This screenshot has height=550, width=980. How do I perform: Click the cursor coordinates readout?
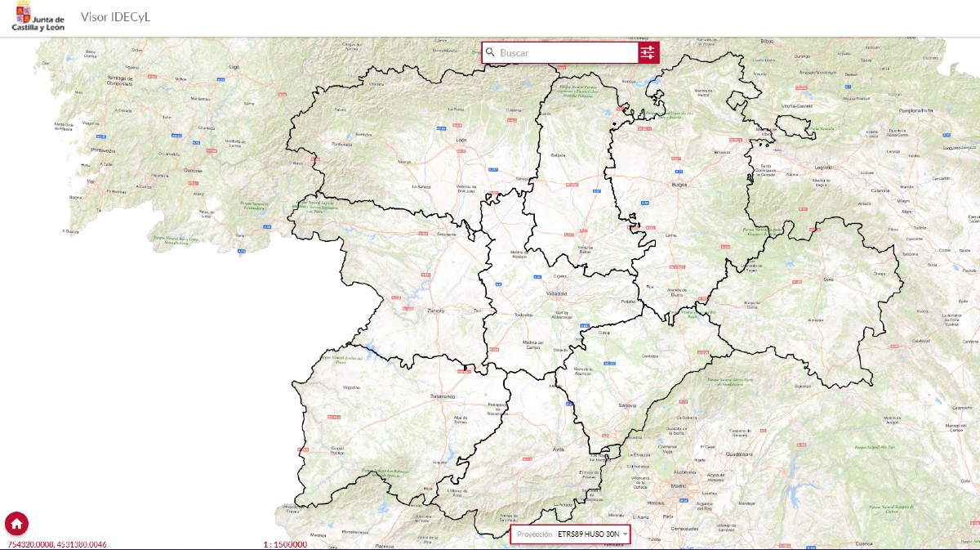[57, 544]
